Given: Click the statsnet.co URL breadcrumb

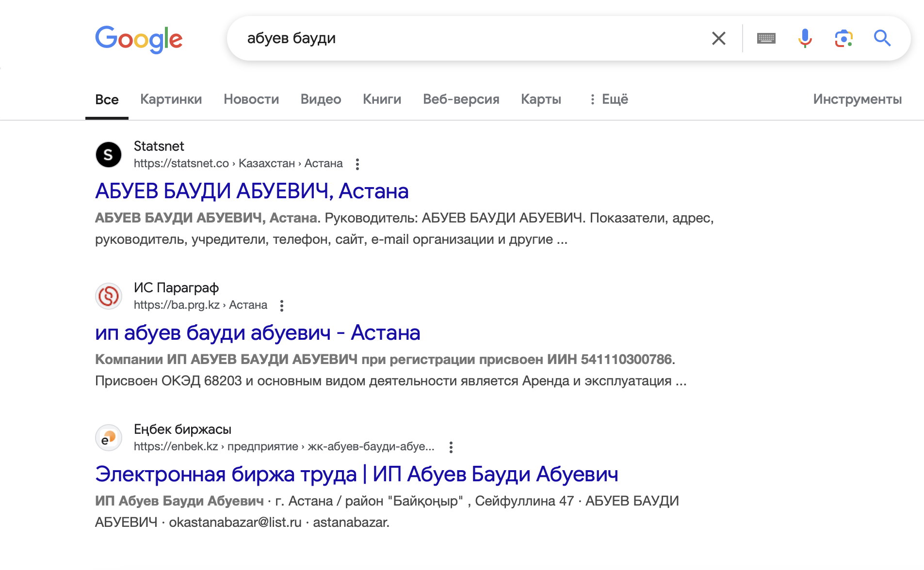Looking at the screenshot, I should [x=238, y=163].
